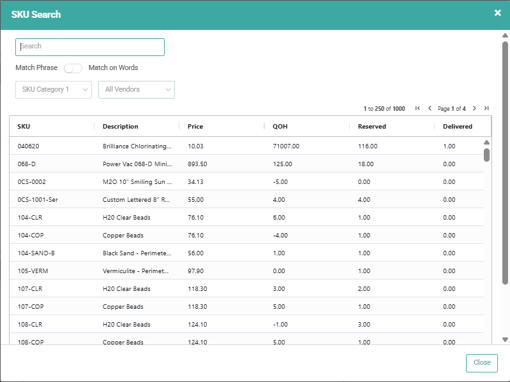Jump to the last results page
Viewport: 510px width, 382px height.
click(487, 108)
